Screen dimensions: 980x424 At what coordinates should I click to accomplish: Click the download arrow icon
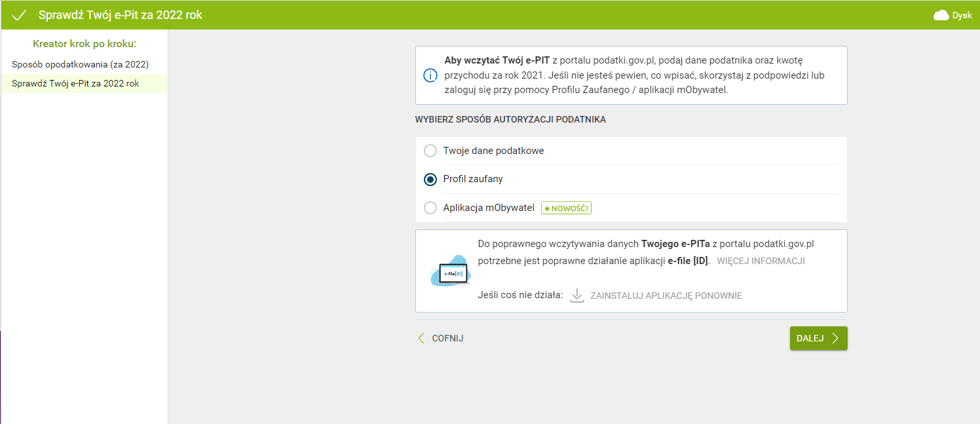[576, 296]
